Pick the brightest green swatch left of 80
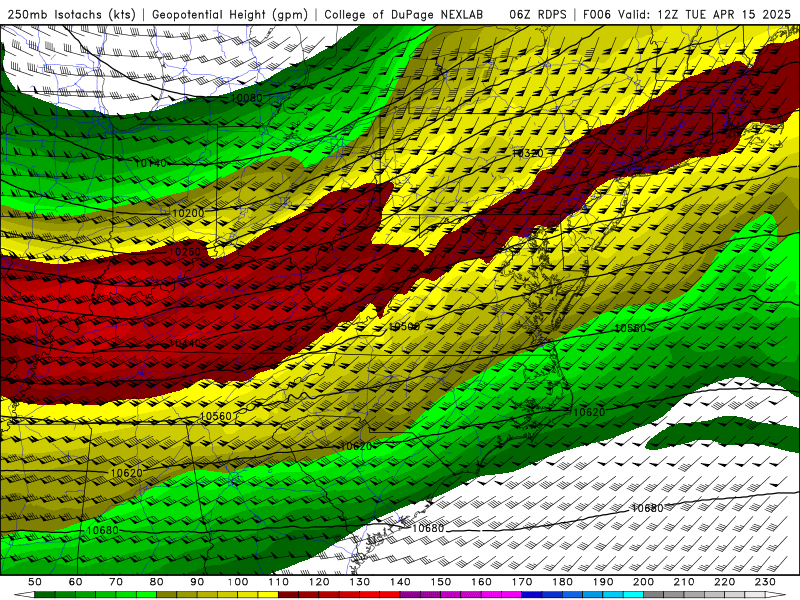This screenshot has height=600, width=800. 146,595
